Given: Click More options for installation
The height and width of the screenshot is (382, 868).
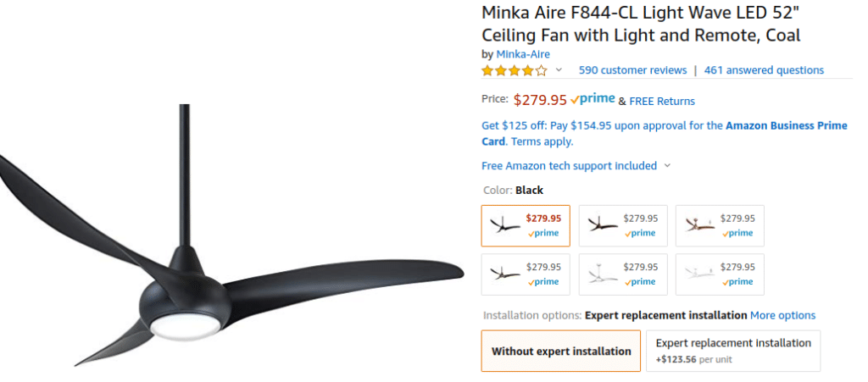Looking at the screenshot, I should pos(782,315).
